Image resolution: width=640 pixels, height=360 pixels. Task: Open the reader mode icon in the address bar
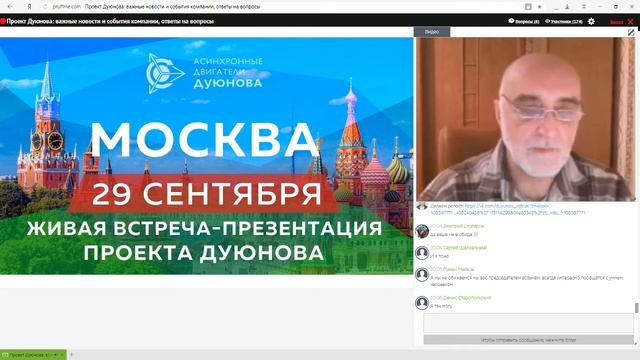[528, 7]
